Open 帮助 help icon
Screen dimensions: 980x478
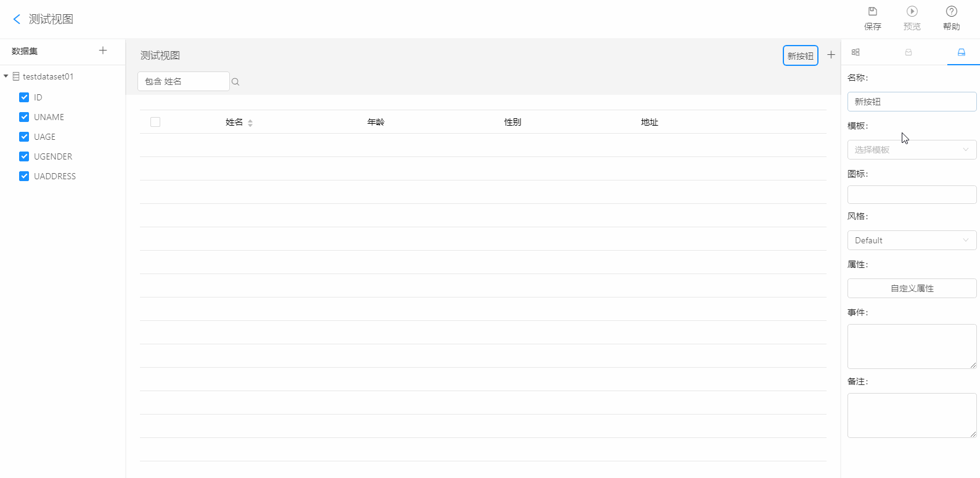(x=952, y=11)
